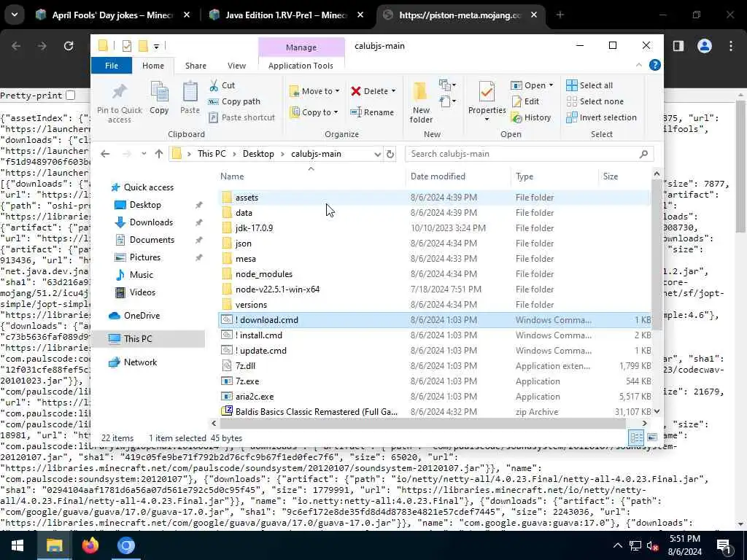Click Edit in Open group
Viewport: 747px width, 560px height.
click(525, 101)
